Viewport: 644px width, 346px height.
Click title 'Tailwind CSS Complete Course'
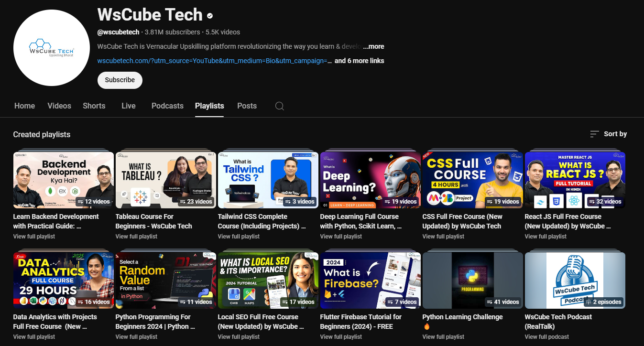[x=262, y=221]
